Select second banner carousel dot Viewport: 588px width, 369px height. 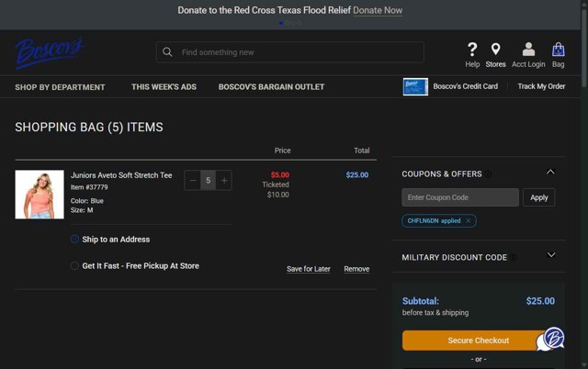pyautogui.click(x=288, y=23)
